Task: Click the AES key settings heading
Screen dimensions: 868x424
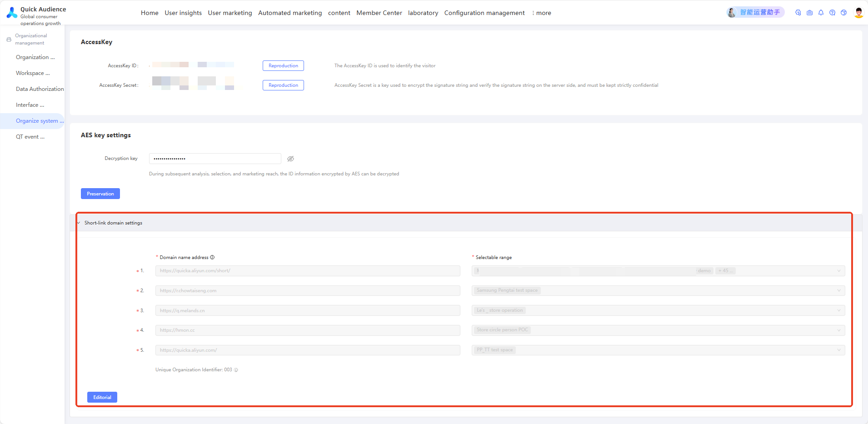Action: pyautogui.click(x=106, y=135)
